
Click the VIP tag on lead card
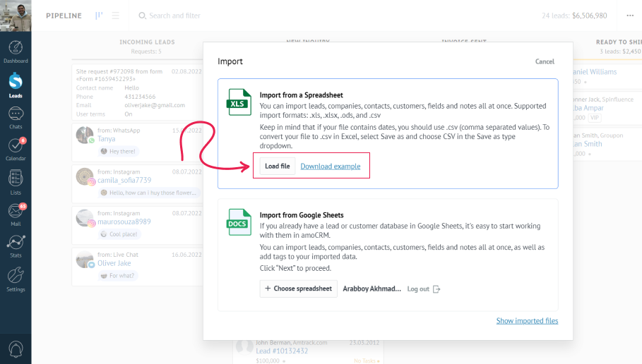coord(595,118)
